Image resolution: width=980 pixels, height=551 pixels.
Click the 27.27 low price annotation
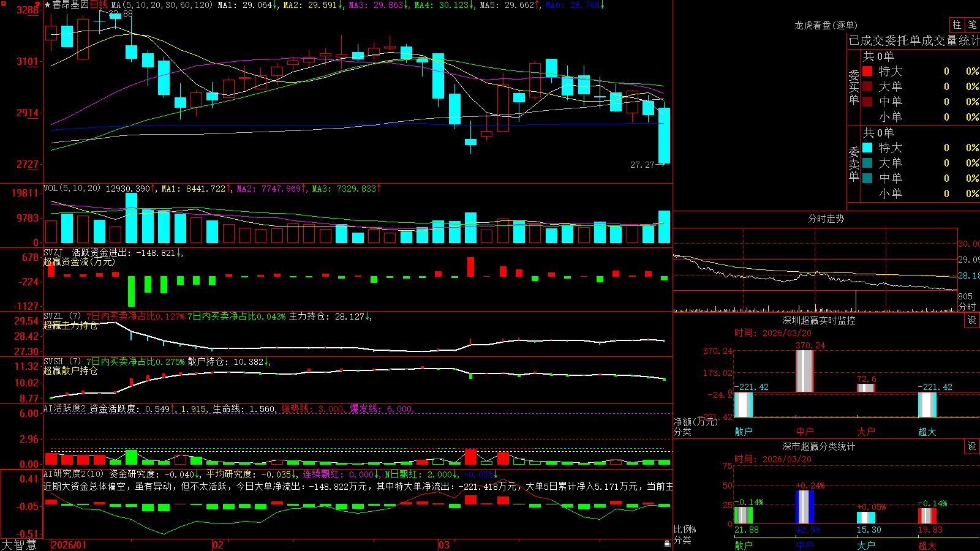[x=643, y=165]
